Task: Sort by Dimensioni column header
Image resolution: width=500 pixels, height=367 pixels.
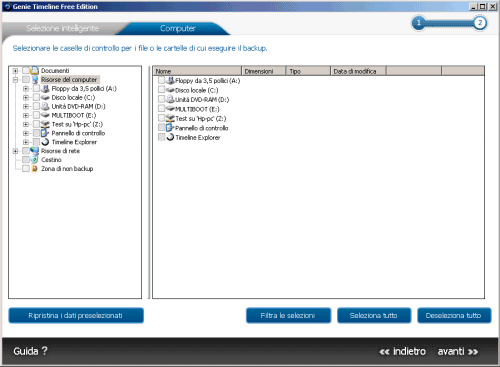Action: click(x=263, y=71)
